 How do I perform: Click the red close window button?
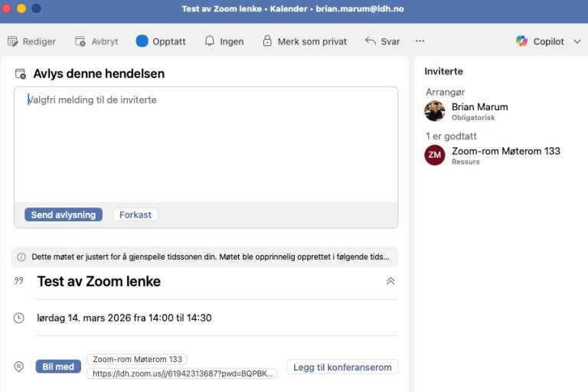pos(6,8)
